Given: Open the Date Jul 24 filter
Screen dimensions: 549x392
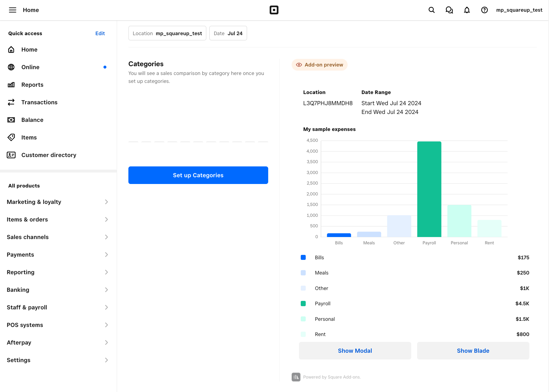Looking at the screenshot, I should coord(228,33).
